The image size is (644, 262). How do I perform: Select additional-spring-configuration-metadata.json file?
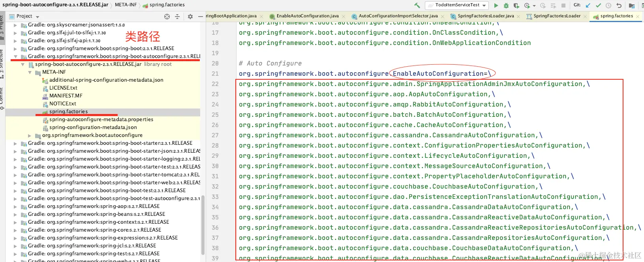coord(106,80)
